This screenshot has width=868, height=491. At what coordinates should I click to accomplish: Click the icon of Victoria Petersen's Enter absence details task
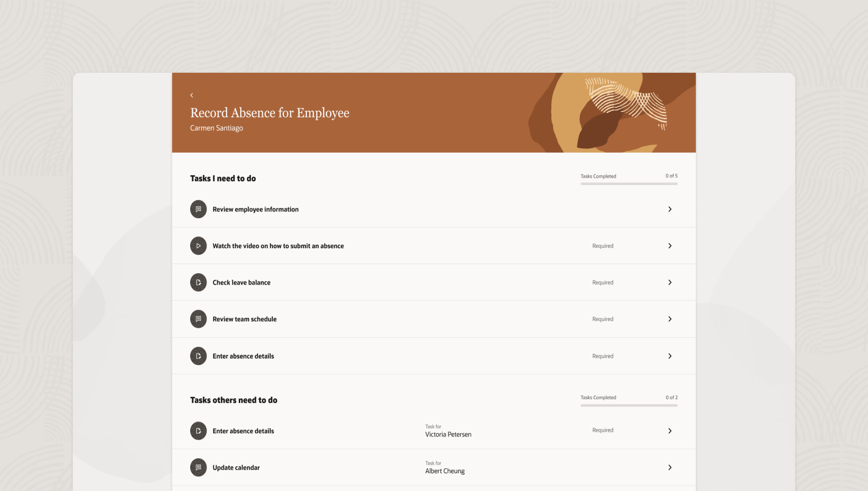[198, 431]
